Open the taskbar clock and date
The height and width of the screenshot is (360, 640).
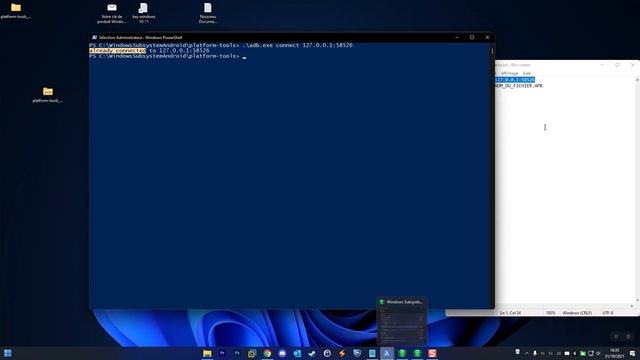[x=614, y=353]
